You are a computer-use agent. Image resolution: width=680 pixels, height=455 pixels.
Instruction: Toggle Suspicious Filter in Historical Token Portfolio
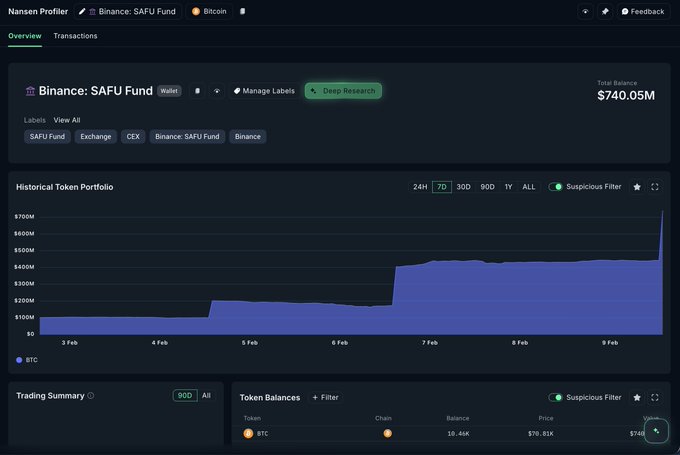[x=555, y=187]
